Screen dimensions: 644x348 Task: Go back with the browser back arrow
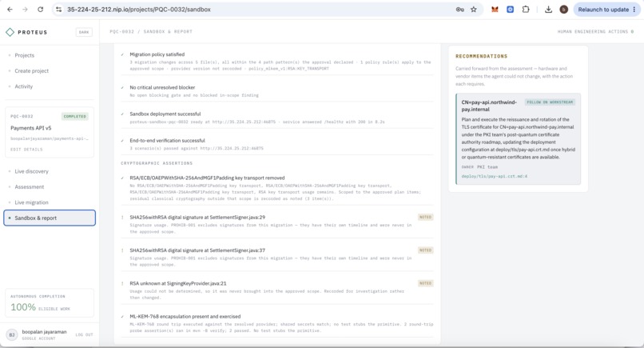coord(10,10)
